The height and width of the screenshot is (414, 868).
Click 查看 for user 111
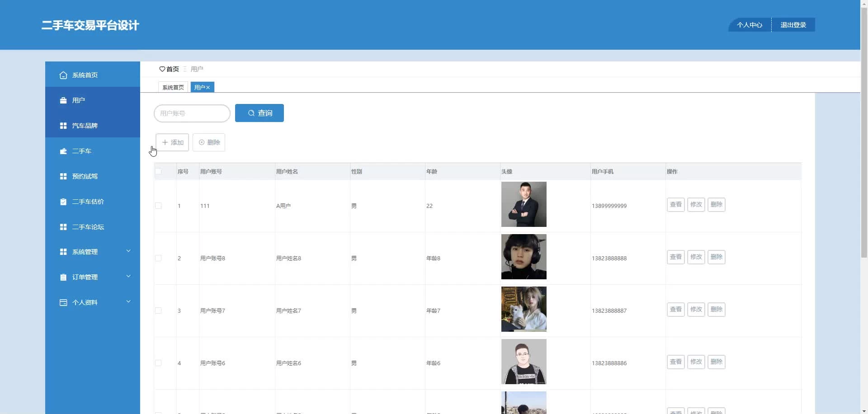point(676,205)
